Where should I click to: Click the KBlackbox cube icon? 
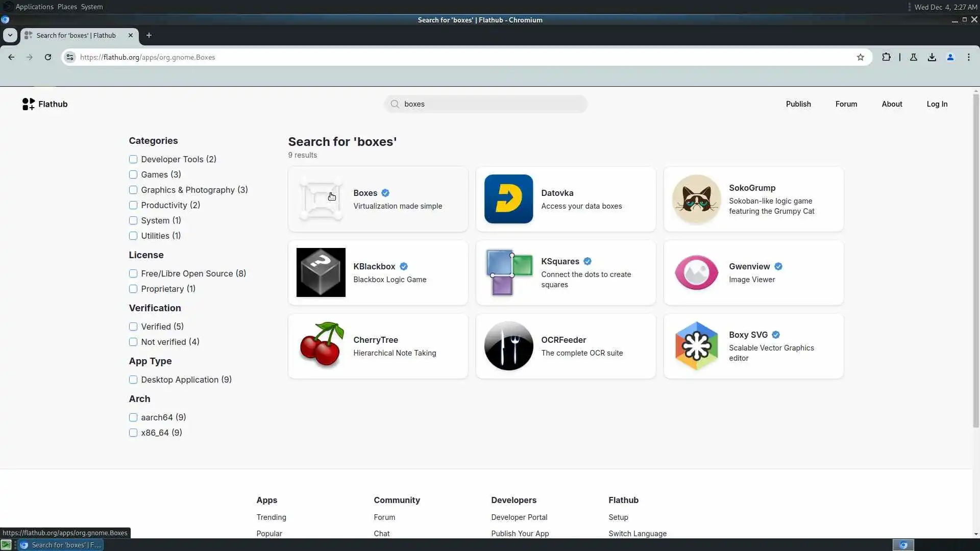tap(321, 272)
